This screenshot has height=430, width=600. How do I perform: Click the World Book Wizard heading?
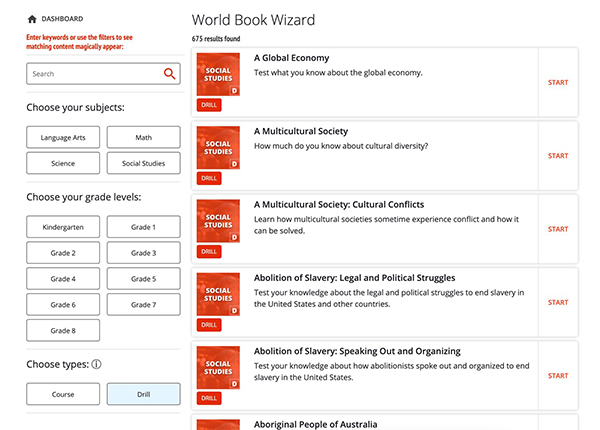(x=253, y=20)
